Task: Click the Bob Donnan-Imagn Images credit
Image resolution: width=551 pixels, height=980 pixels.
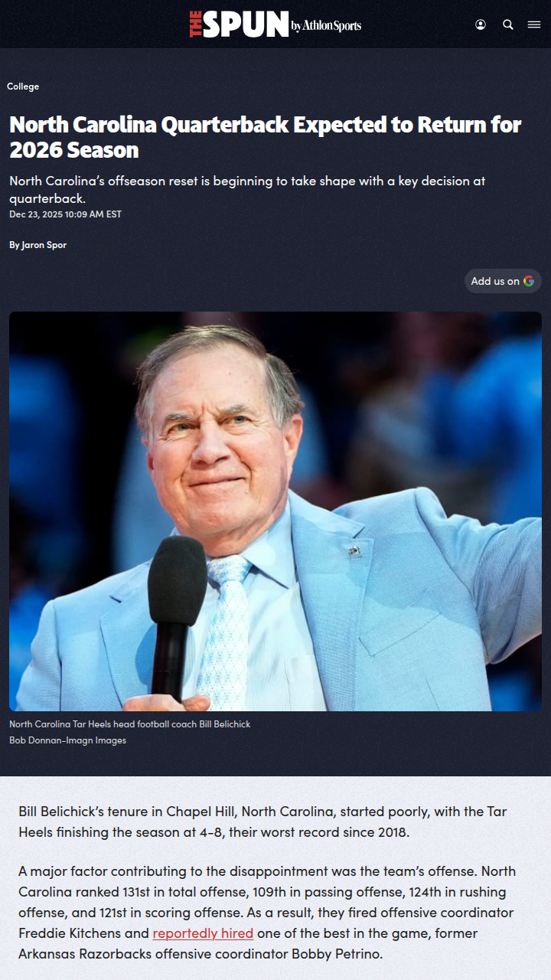Action: pyautogui.click(x=67, y=740)
